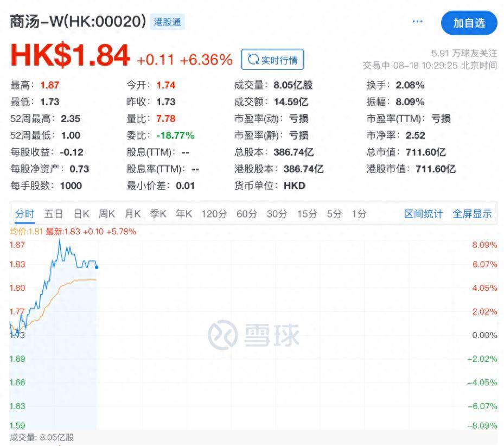Switch to the 5分 interval tab
Viewport: 504px width, 446px height.
coord(334,214)
